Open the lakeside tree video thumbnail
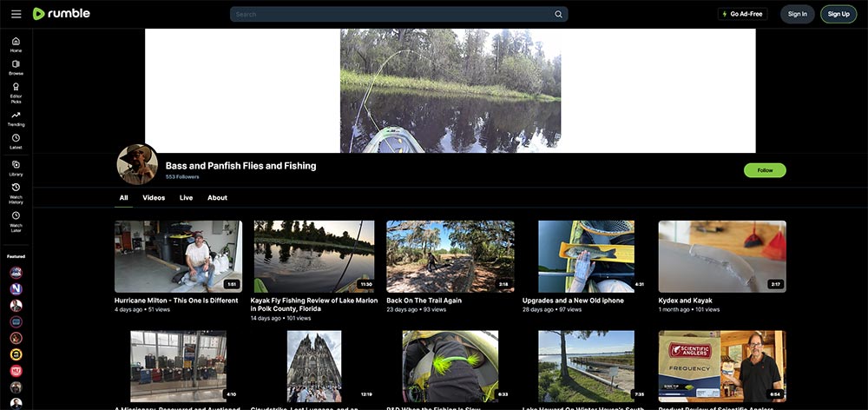Viewport: 868px width, 410px height. (x=586, y=367)
